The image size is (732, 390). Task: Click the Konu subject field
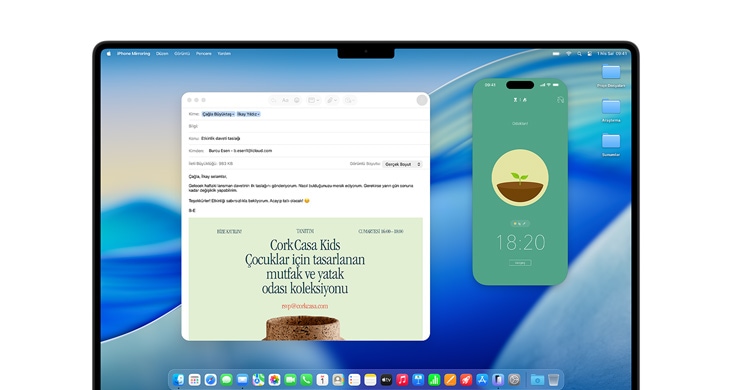pyautogui.click(x=305, y=138)
